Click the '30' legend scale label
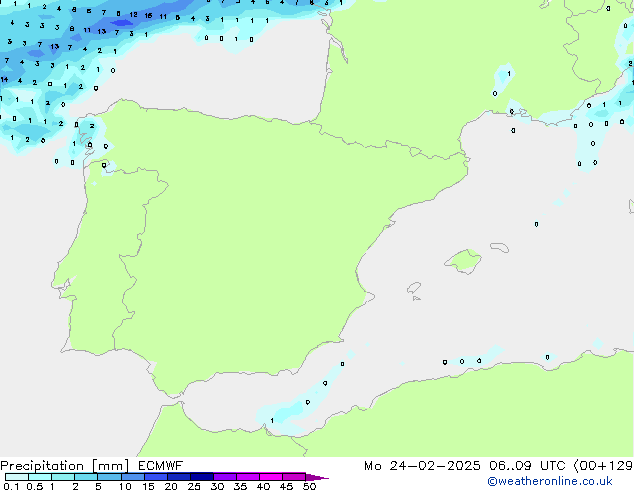 [217, 486]
